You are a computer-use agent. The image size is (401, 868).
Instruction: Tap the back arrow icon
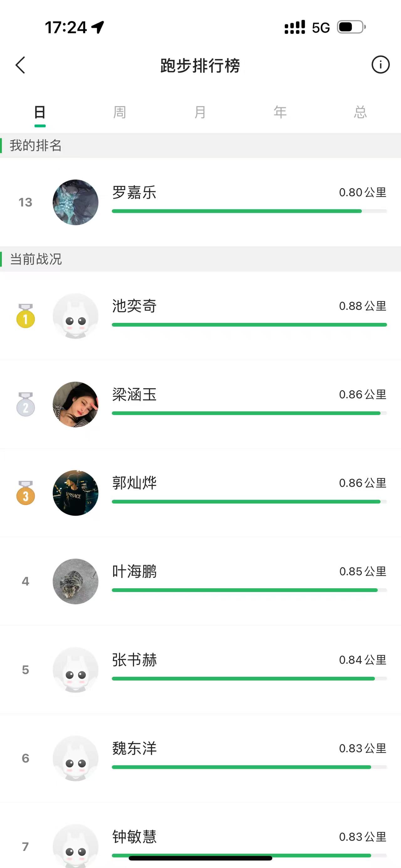point(20,65)
